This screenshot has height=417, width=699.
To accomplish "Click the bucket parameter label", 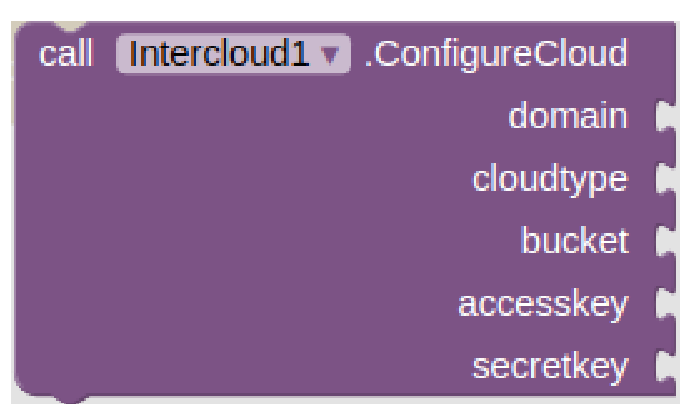I will pos(575,240).
